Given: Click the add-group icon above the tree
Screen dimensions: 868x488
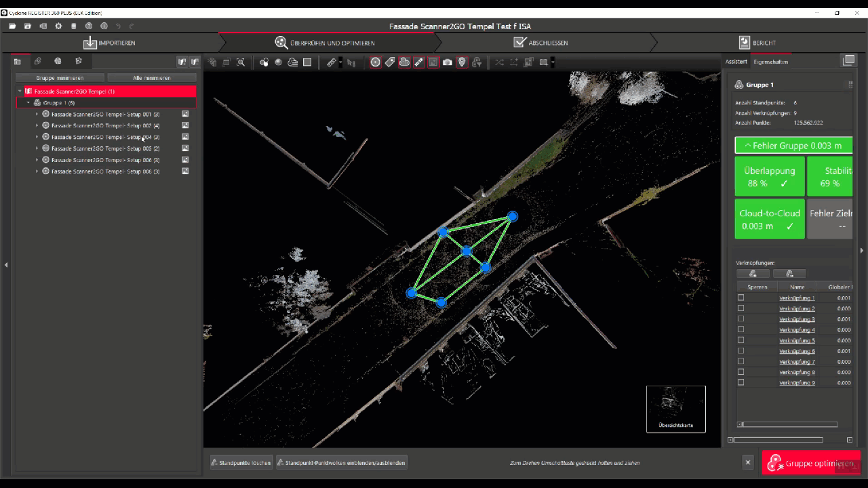Looking at the screenshot, I should click(182, 62).
